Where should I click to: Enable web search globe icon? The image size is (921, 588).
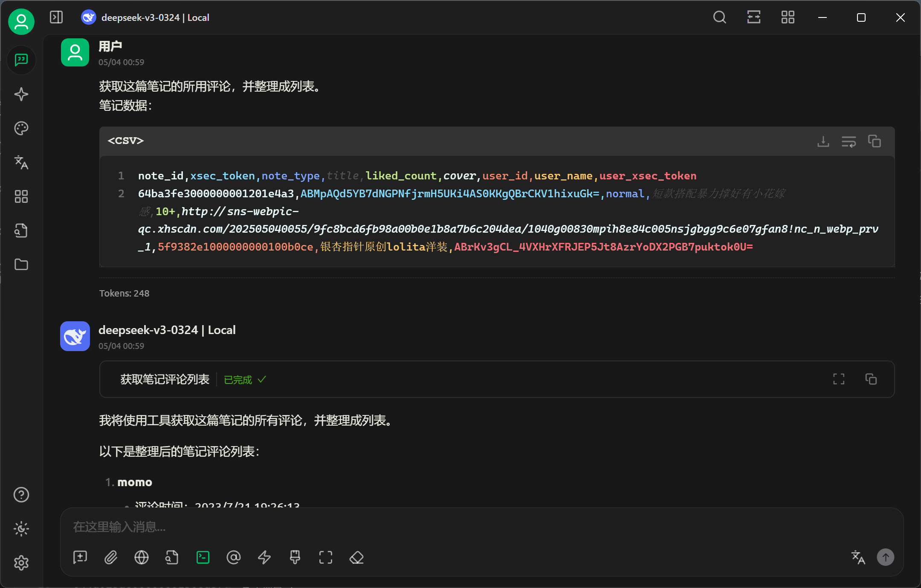142,557
